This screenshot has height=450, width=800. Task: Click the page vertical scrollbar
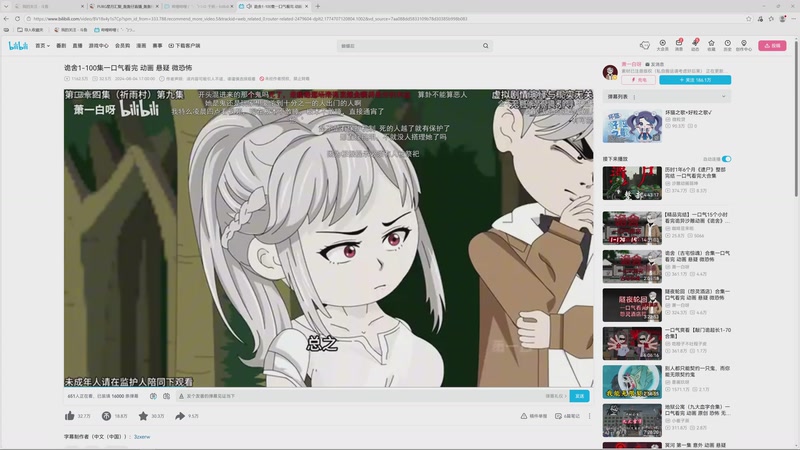click(796, 117)
